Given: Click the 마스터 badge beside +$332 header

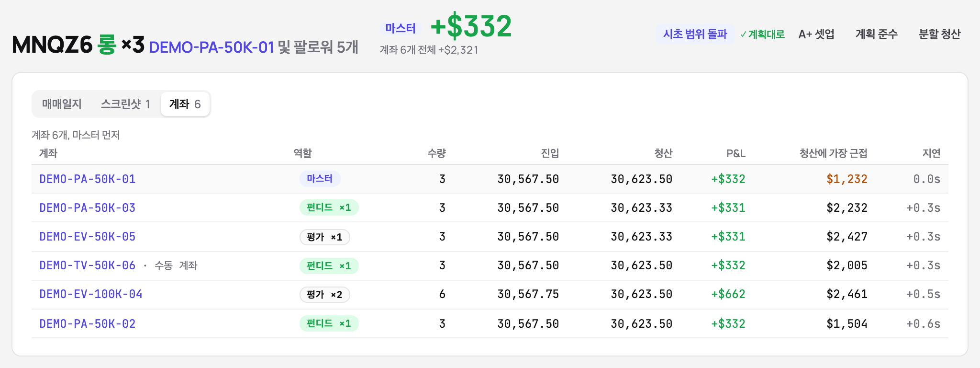Looking at the screenshot, I should tap(401, 28).
